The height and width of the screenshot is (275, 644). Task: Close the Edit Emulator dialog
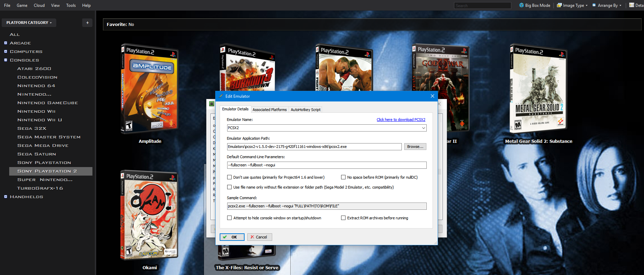click(x=433, y=96)
